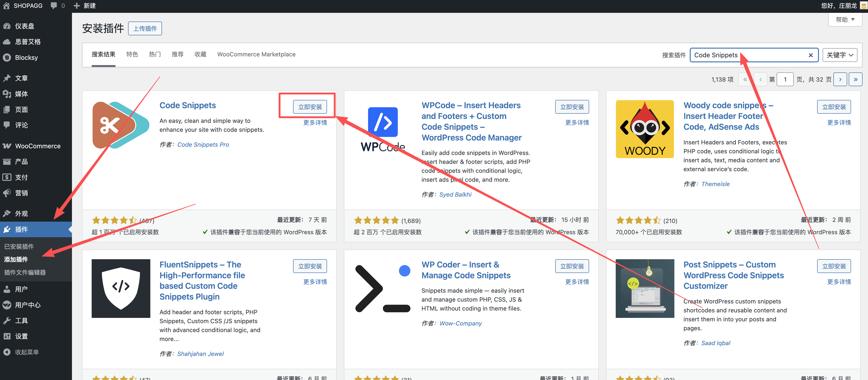Screen dimensions: 868x380
Task: Click the Woody plugin logo
Action: tap(645, 129)
